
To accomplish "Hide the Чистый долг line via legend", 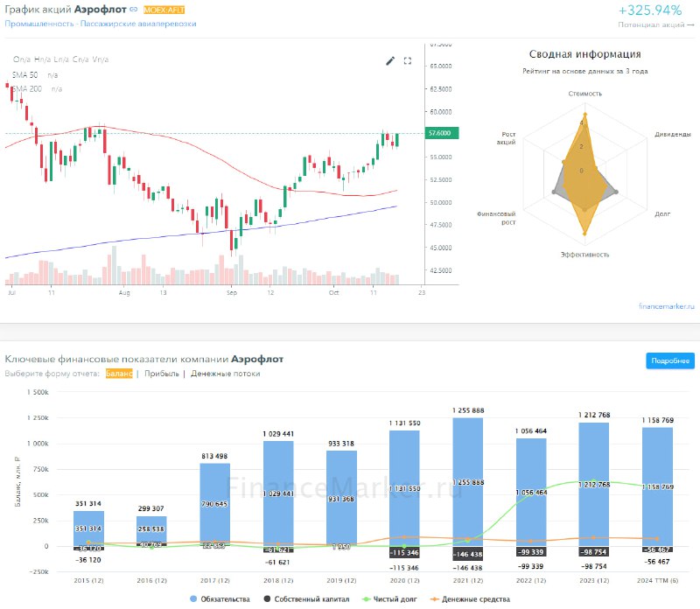I will click(389, 598).
